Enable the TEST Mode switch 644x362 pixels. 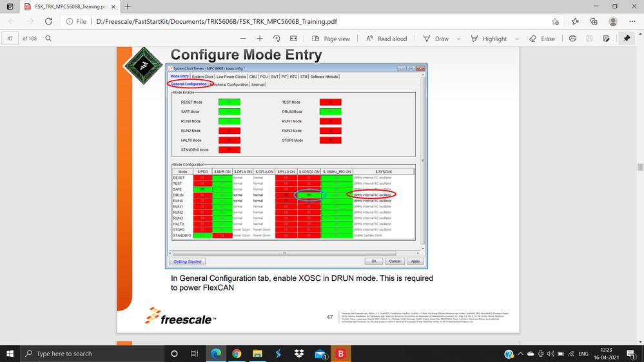[x=330, y=102]
